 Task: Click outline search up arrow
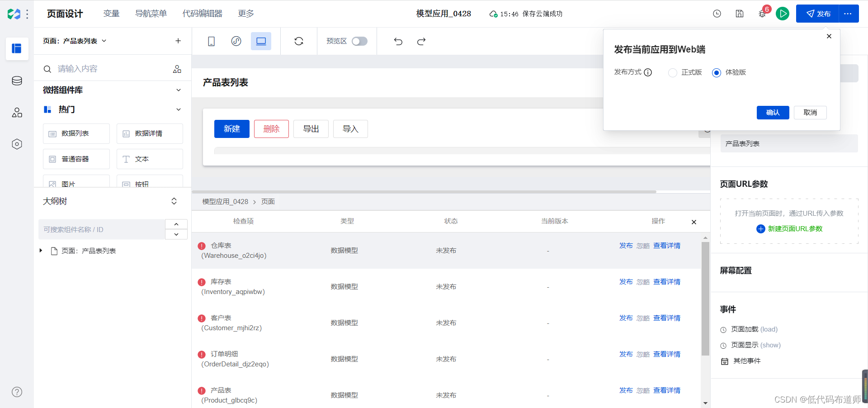176,224
